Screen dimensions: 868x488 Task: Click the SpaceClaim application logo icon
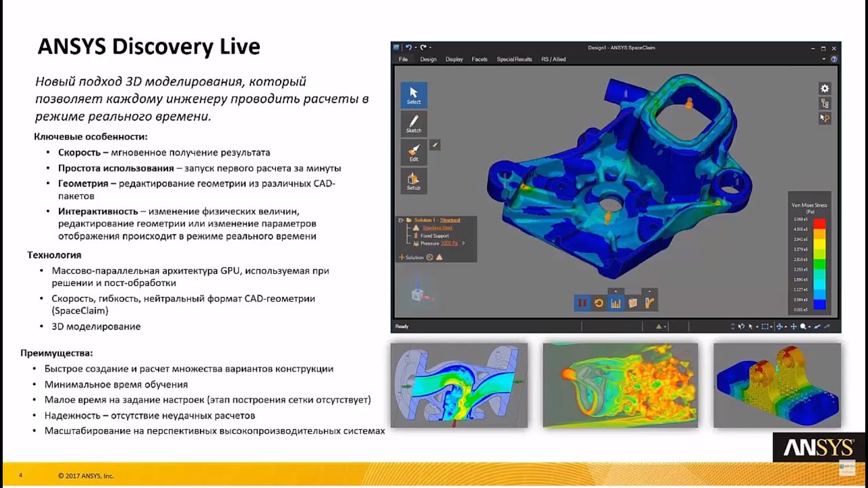tap(396, 47)
